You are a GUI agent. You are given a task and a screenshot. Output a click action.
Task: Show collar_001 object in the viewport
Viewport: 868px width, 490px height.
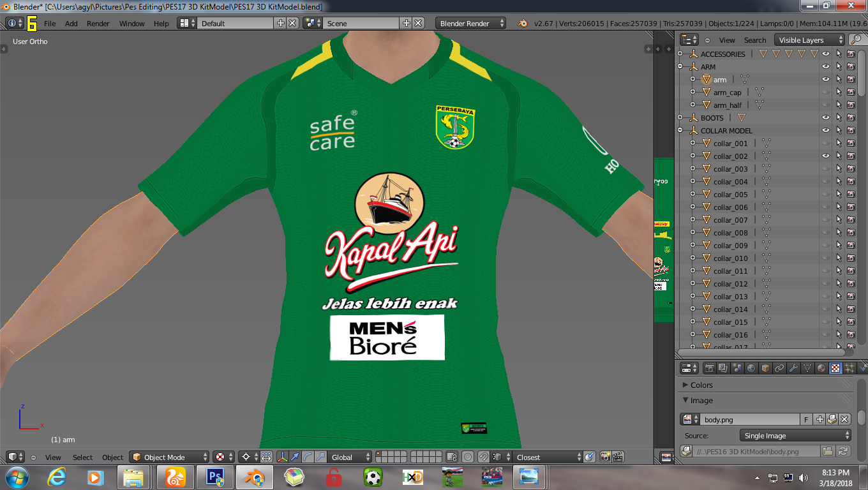click(826, 144)
